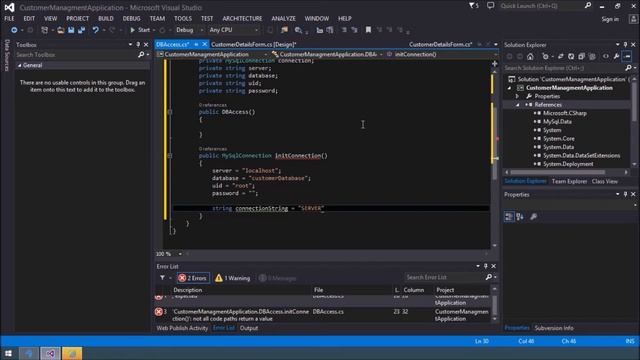Click Solution Explorer Properties wrench icon
The image size is (640, 360).
pyautogui.click(x=616, y=56)
